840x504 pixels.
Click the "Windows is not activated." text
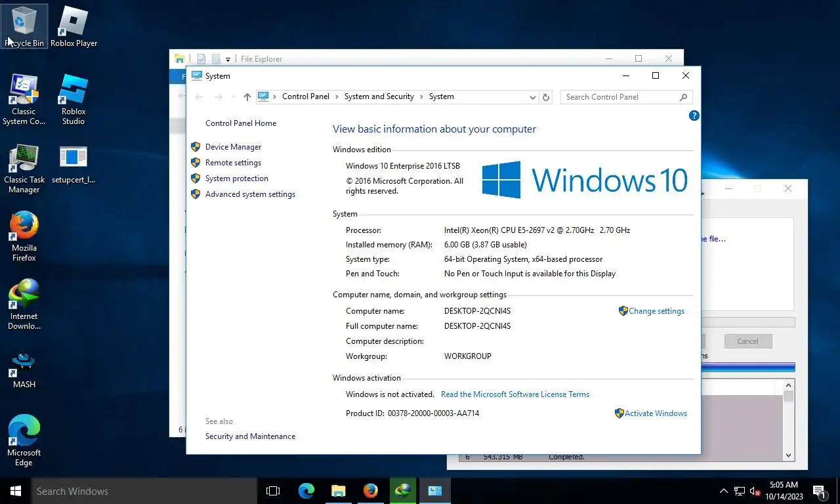point(390,394)
